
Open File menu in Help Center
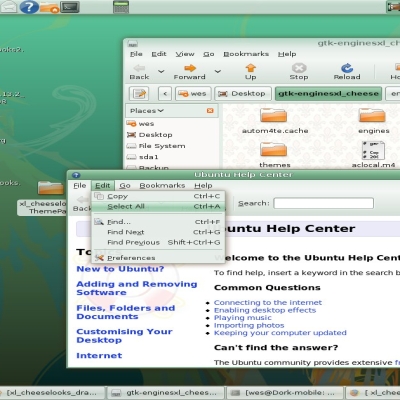click(80, 186)
